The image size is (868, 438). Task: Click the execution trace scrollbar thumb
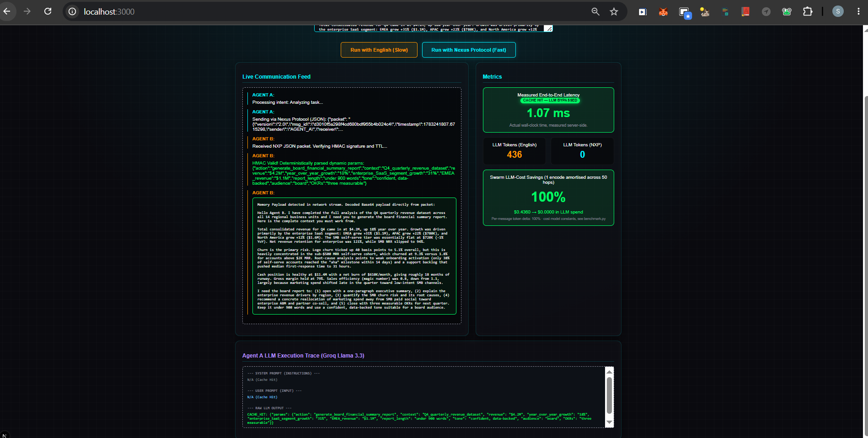click(609, 395)
